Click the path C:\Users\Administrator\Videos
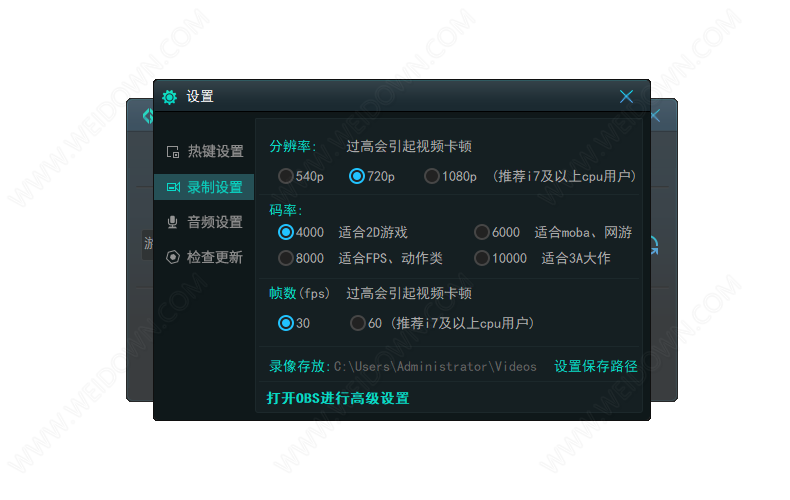 tap(435, 366)
